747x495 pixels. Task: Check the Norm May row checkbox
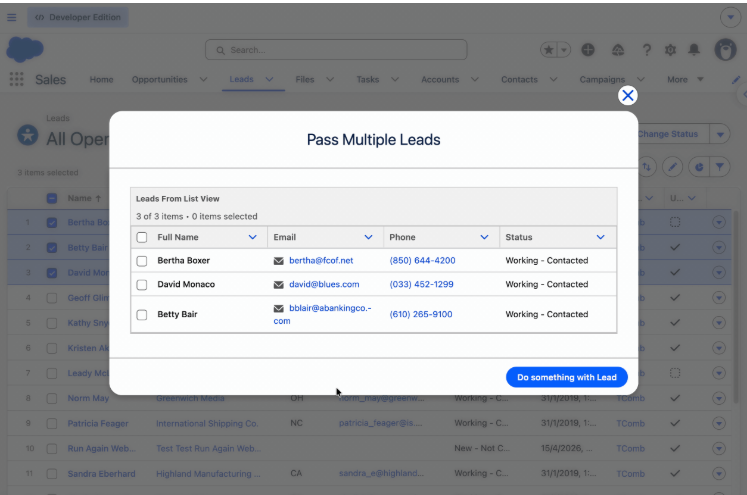[x=52, y=398]
